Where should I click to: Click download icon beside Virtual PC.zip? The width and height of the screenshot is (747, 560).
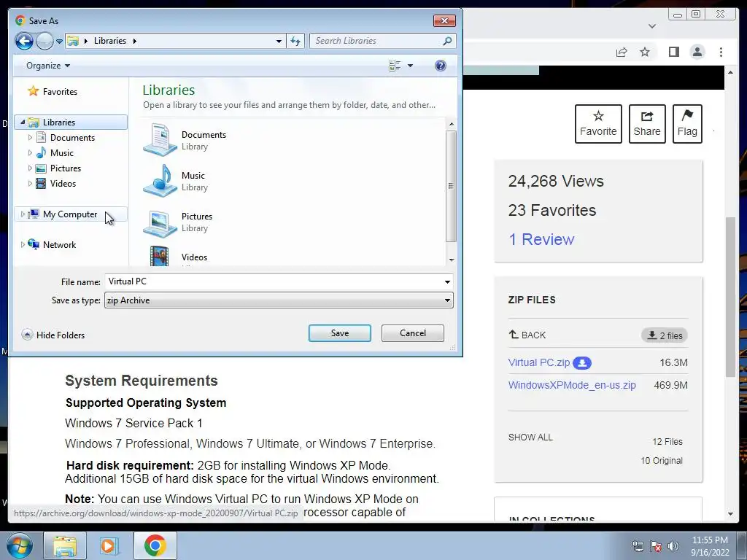click(x=581, y=363)
